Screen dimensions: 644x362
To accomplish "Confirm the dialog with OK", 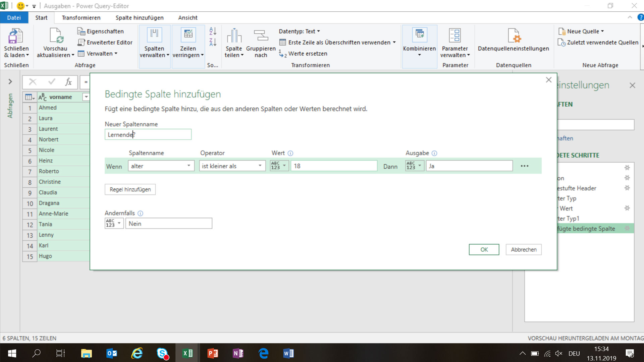I will pos(484,249).
